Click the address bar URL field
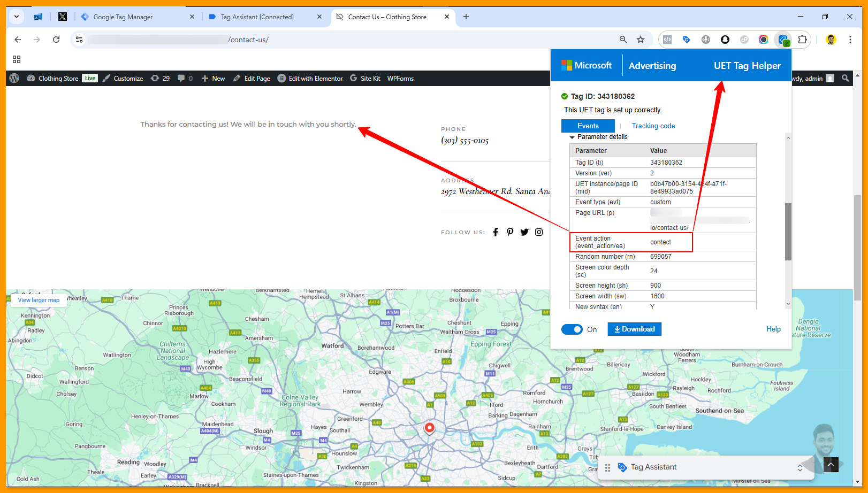Image resolution: width=868 pixels, height=493 pixels. point(342,40)
